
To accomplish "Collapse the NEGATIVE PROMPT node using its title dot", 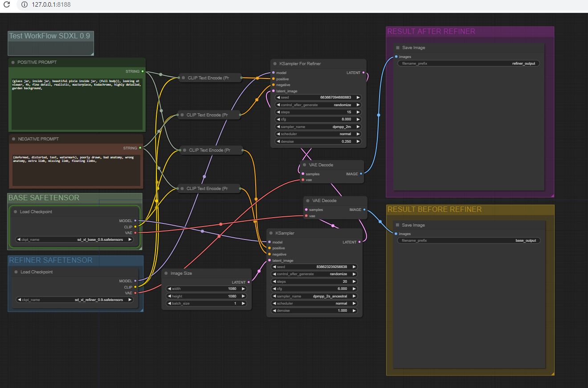I will [13, 139].
